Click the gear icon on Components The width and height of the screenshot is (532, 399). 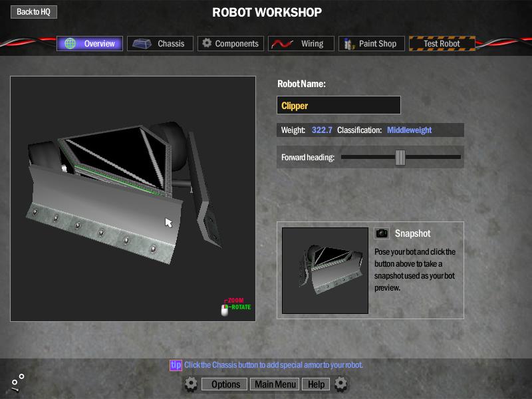coord(207,43)
